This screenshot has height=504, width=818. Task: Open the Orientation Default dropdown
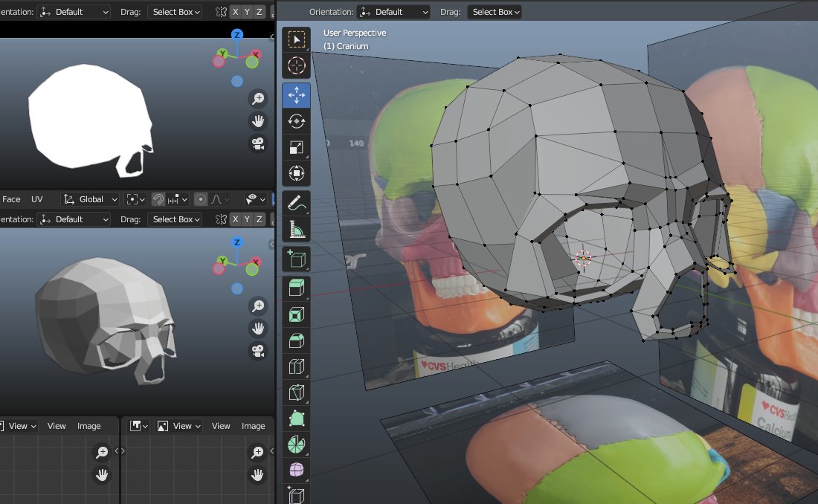pyautogui.click(x=394, y=11)
